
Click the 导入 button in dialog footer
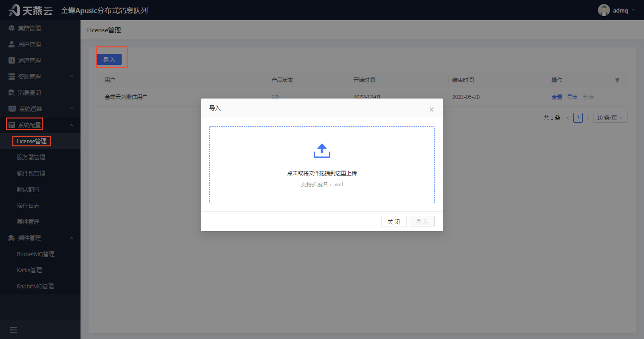pos(422,222)
